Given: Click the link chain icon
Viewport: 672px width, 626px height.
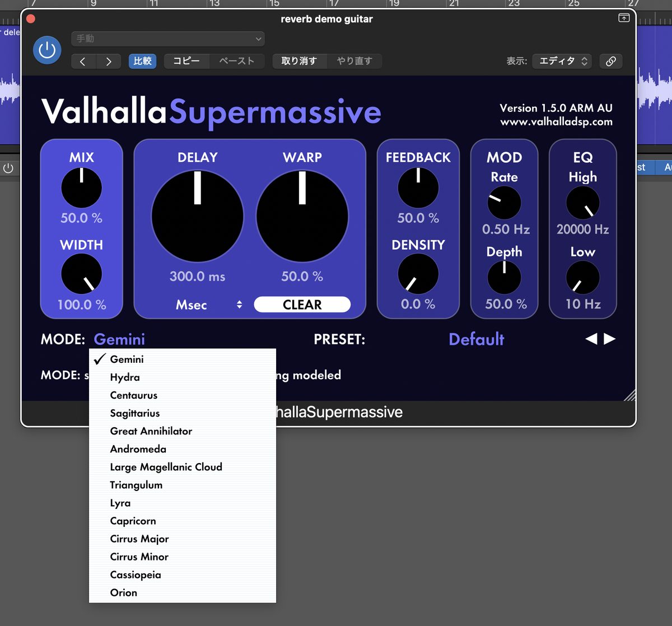Looking at the screenshot, I should 611,61.
